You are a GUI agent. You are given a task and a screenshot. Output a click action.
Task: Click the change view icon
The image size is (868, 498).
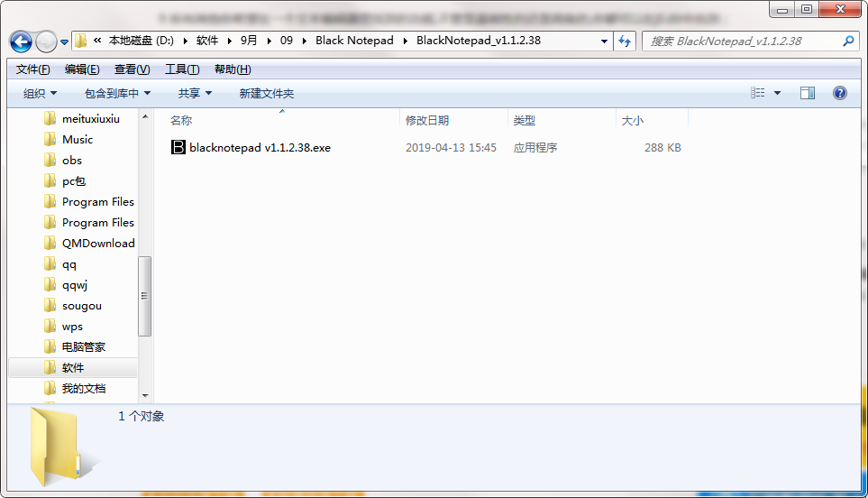pos(757,93)
